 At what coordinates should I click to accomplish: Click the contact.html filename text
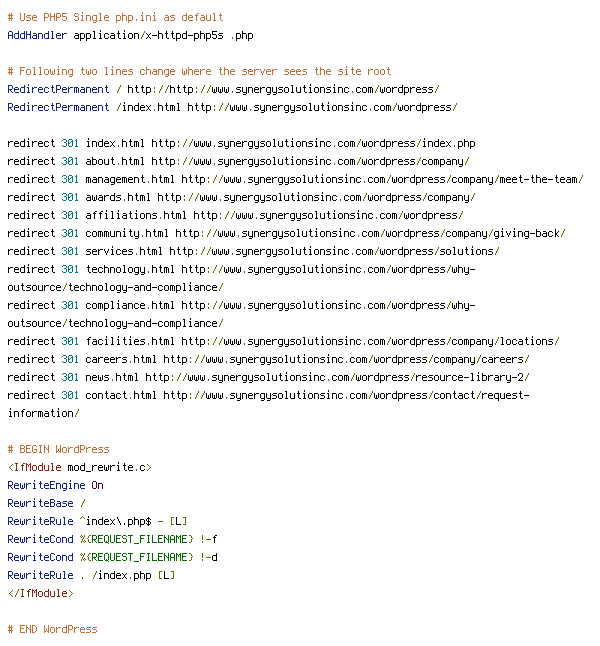tap(121, 396)
